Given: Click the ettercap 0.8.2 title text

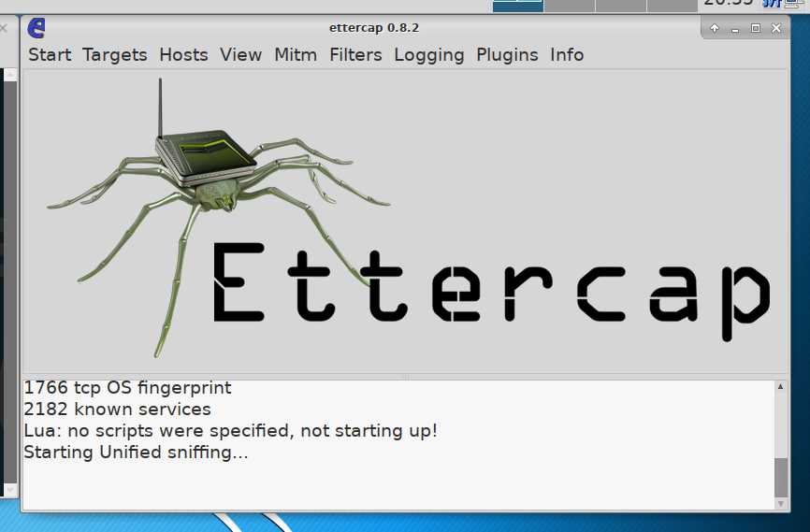Looking at the screenshot, I should (x=374, y=28).
